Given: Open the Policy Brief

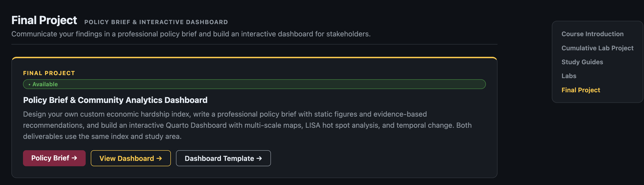Looking at the screenshot, I should [54, 158].
